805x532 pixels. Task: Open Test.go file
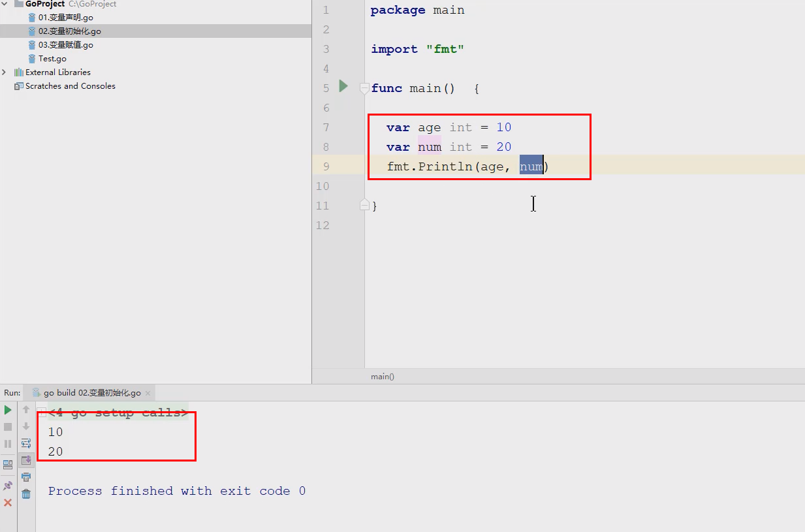tap(52, 59)
